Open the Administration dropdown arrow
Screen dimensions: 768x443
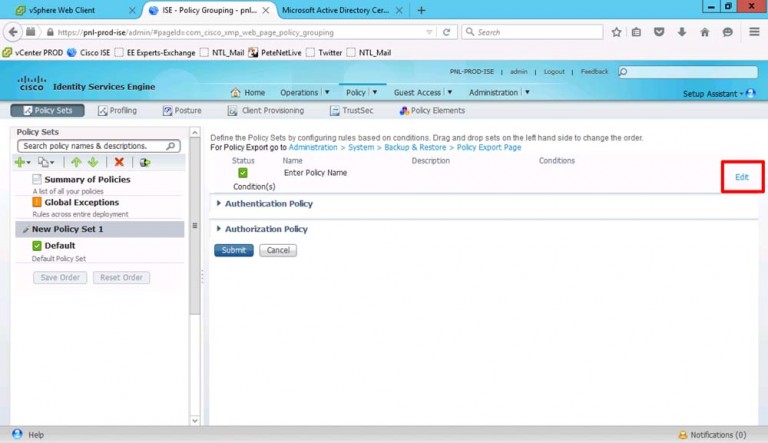click(x=527, y=92)
